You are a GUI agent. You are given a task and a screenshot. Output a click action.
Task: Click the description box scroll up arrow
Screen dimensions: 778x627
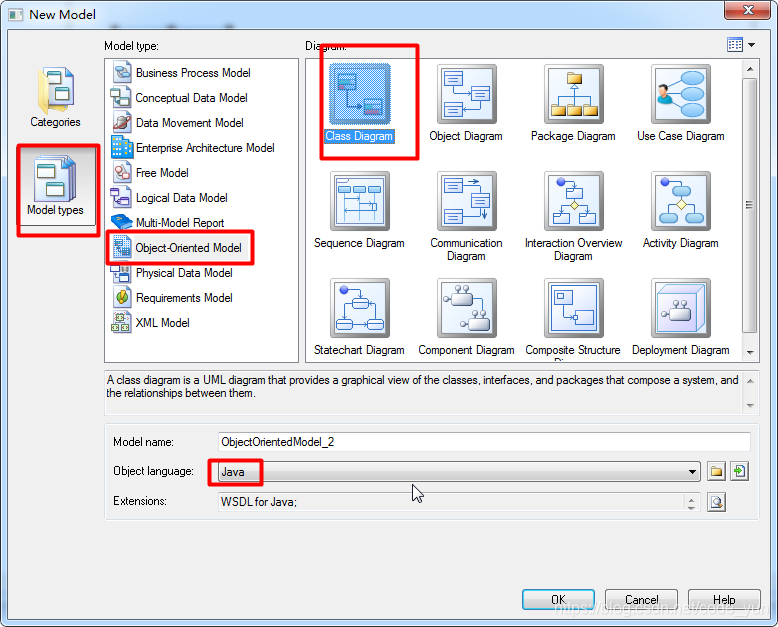click(x=750, y=381)
